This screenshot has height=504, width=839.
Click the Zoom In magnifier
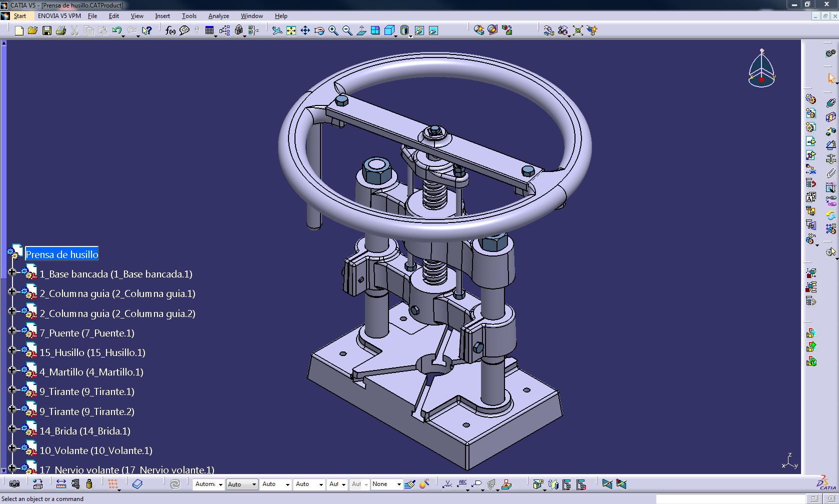[333, 30]
